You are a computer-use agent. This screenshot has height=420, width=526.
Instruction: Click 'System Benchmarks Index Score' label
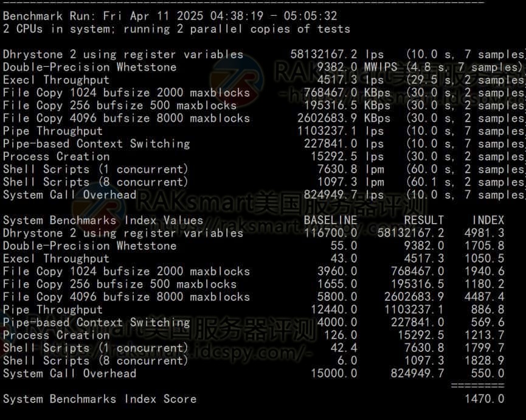100,399
